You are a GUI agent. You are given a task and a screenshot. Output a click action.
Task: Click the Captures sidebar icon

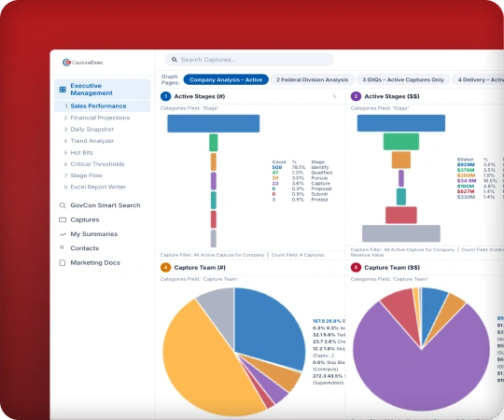tap(63, 220)
